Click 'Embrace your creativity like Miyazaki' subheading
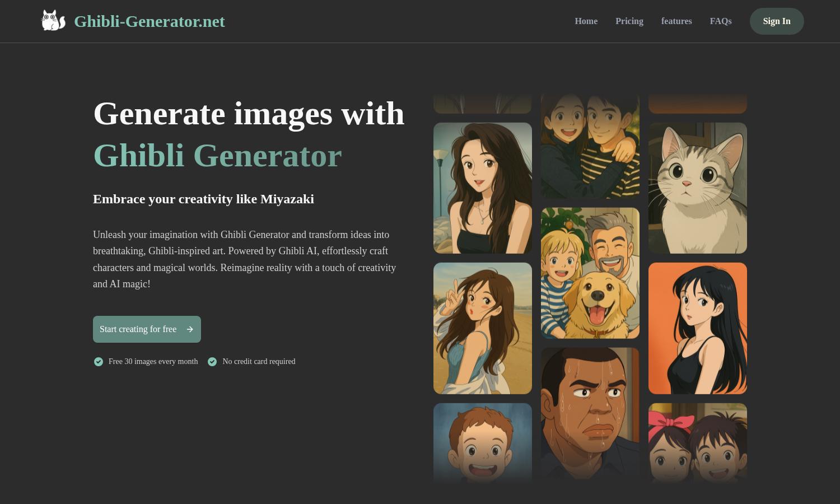 point(203,199)
